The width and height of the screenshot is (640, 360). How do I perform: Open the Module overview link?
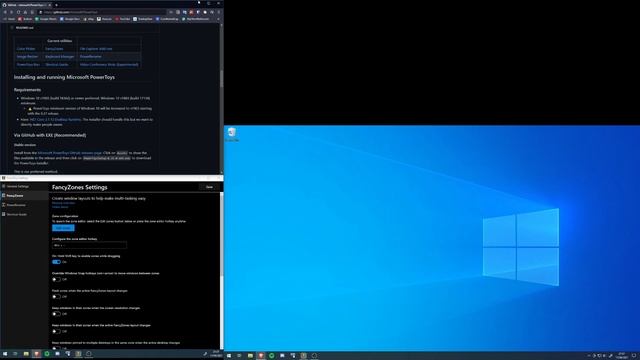tap(63, 203)
